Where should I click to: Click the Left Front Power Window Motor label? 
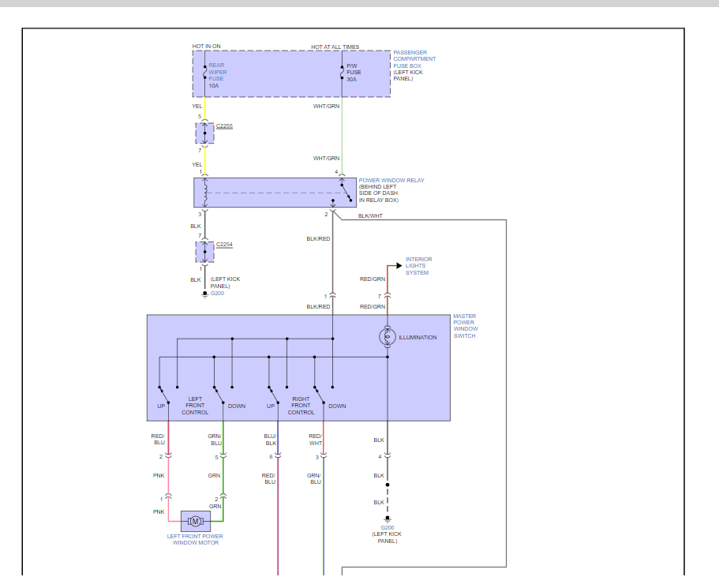coord(195,540)
